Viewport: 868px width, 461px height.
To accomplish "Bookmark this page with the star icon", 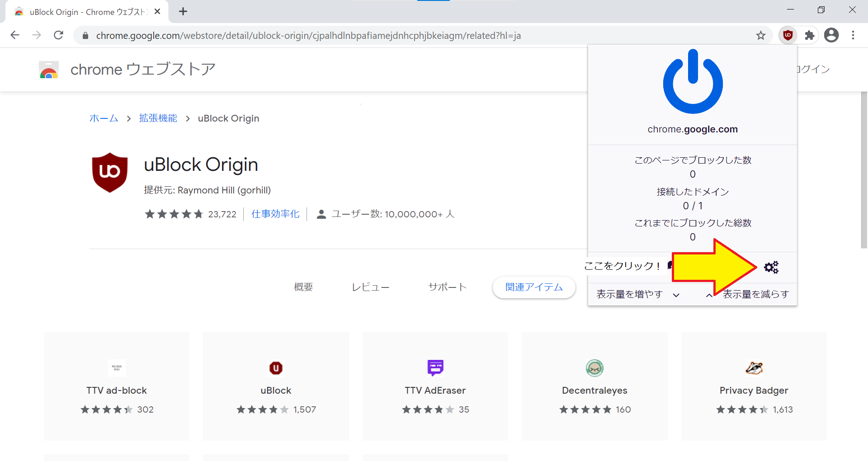I will pos(761,35).
